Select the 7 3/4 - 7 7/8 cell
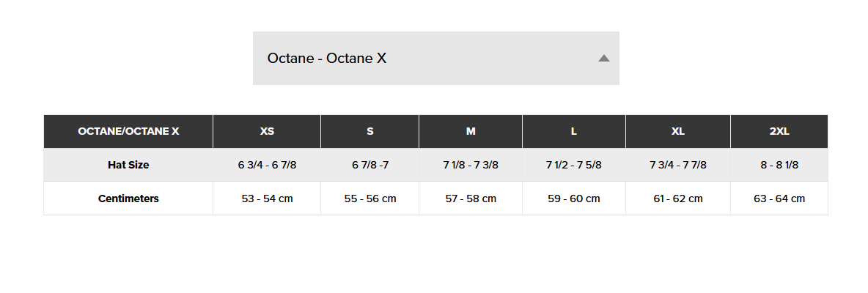The height and width of the screenshot is (293, 868). pos(678,165)
